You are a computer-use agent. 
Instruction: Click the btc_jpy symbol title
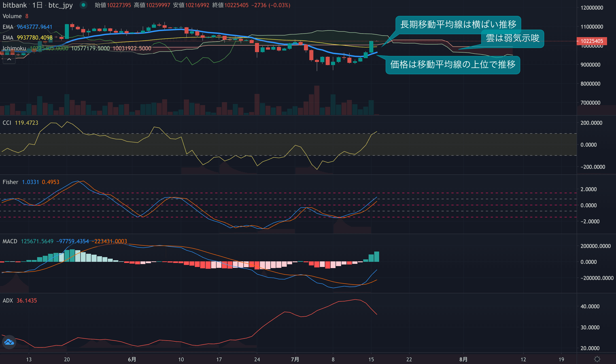coord(60,5)
